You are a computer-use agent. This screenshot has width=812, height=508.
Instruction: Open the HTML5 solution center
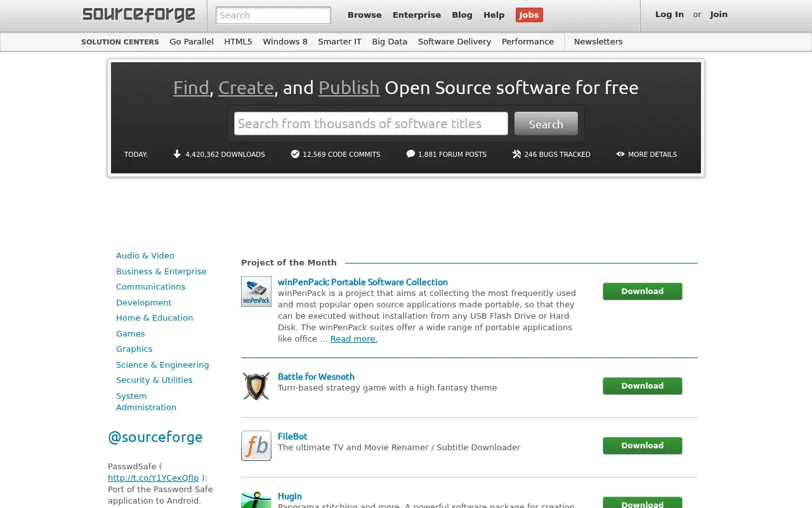pos(238,42)
